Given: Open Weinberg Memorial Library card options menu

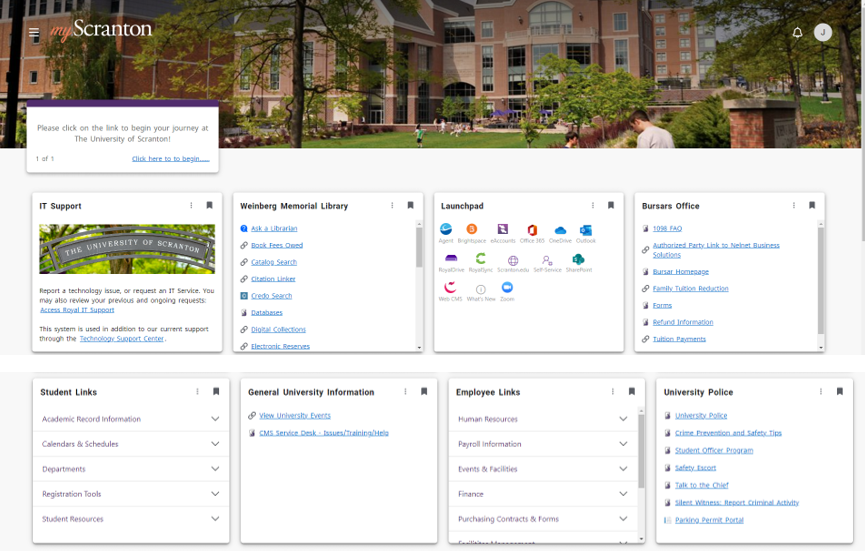Looking at the screenshot, I should (x=392, y=205).
